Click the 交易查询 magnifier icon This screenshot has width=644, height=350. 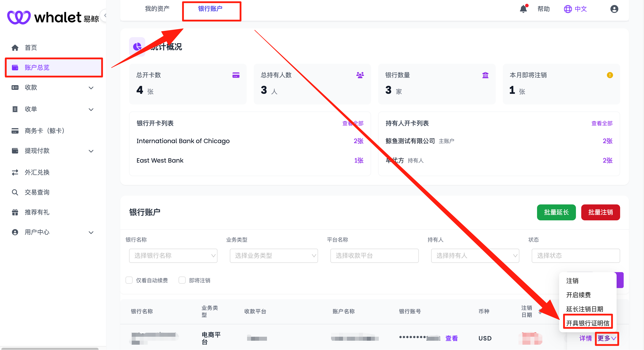[x=15, y=192]
